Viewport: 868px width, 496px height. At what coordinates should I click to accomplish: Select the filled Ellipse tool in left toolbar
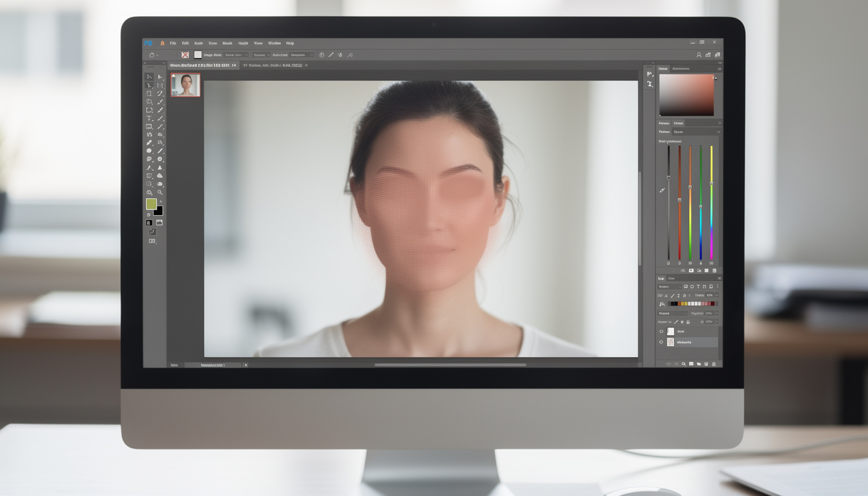tap(149, 150)
